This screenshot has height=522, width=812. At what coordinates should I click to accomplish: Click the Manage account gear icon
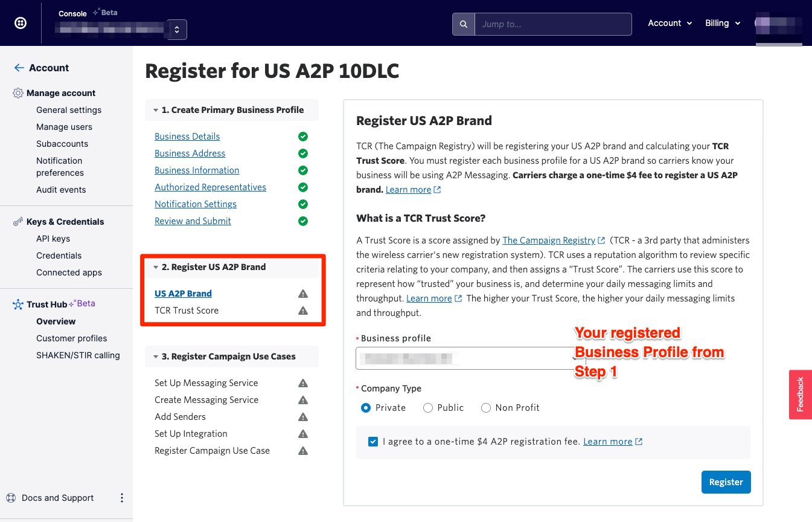click(x=18, y=92)
